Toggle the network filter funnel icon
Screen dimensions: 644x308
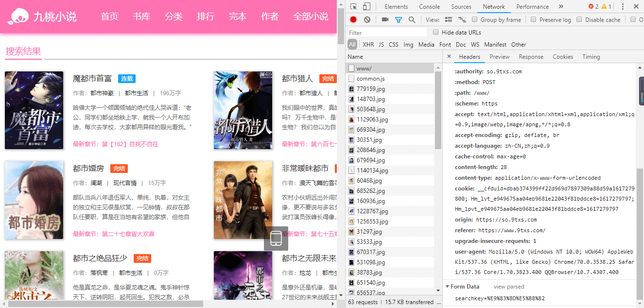pos(399,20)
